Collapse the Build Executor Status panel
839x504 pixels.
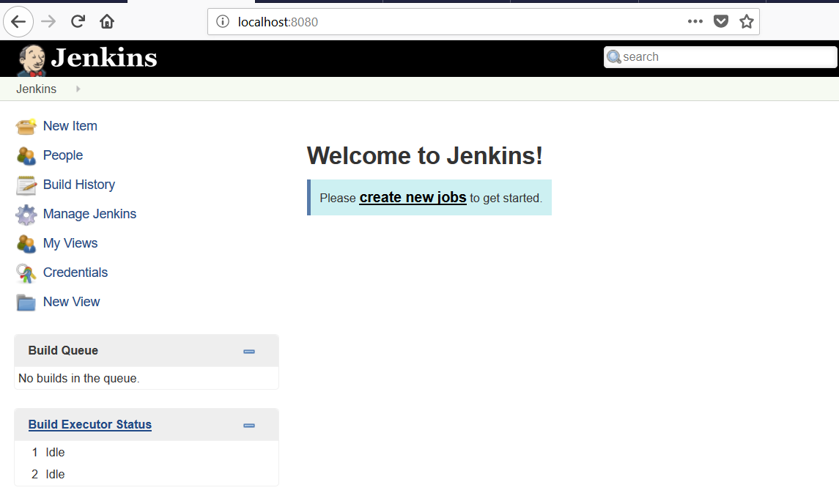coord(249,426)
